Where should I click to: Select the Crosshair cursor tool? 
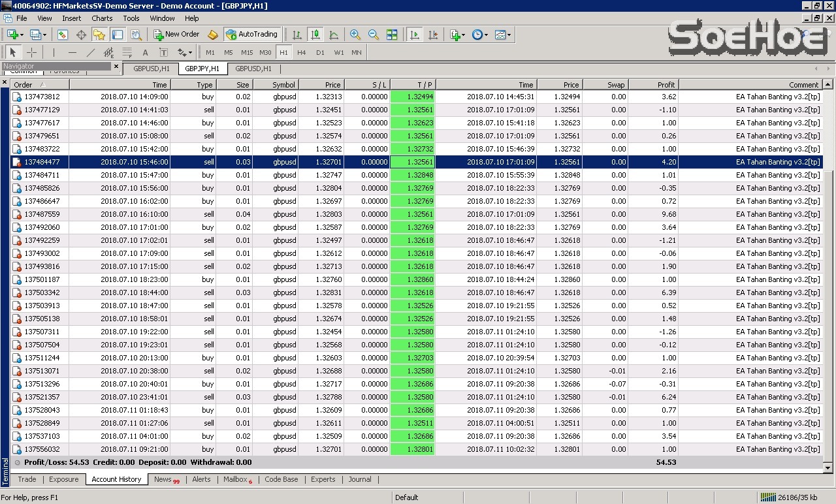[x=31, y=52]
